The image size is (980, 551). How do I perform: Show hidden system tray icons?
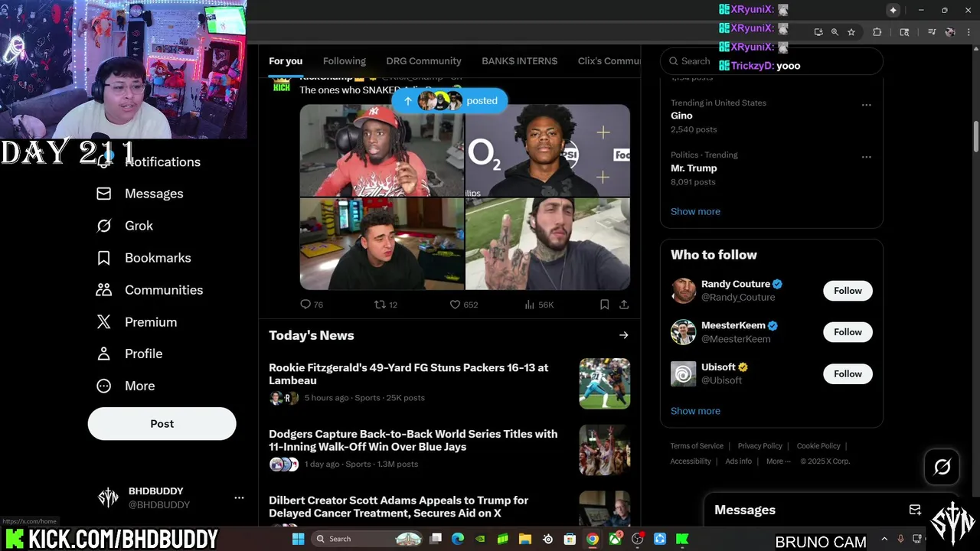(x=884, y=539)
